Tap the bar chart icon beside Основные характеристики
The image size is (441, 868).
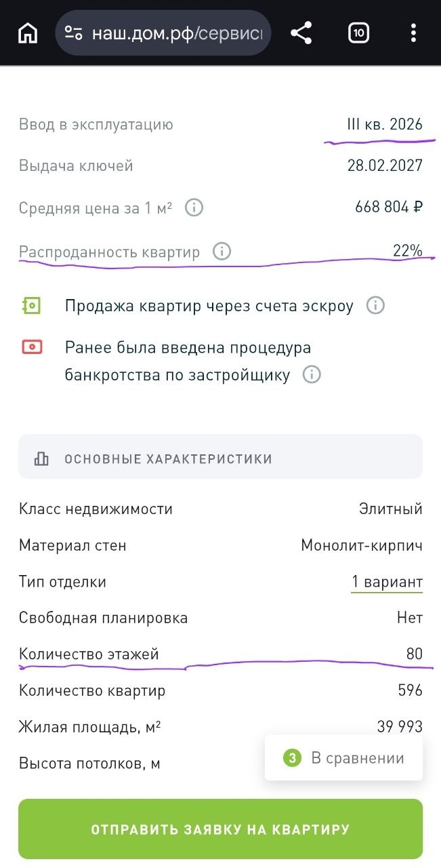41,459
